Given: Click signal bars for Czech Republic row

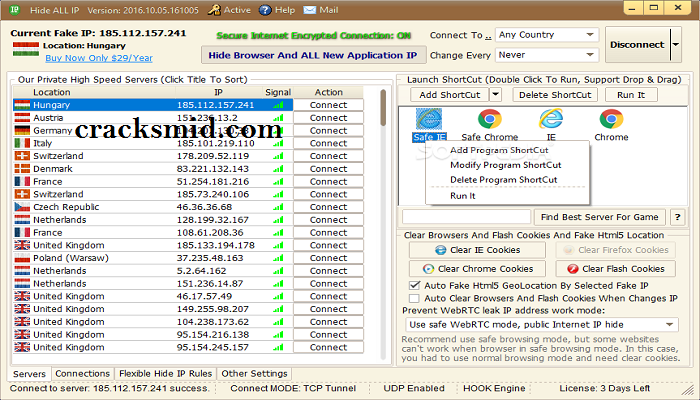Looking at the screenshot, I should pos(278,207).
